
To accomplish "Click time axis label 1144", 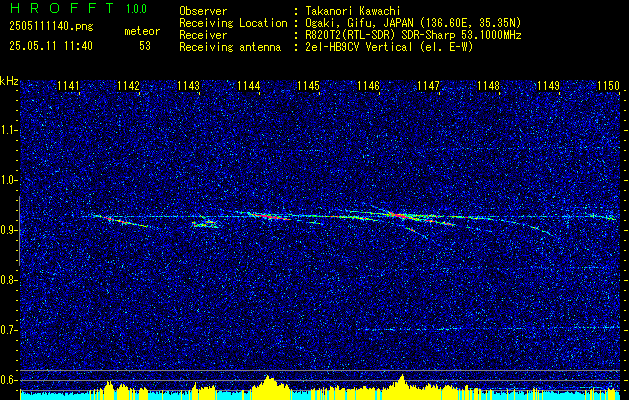I will coord(248,86).
